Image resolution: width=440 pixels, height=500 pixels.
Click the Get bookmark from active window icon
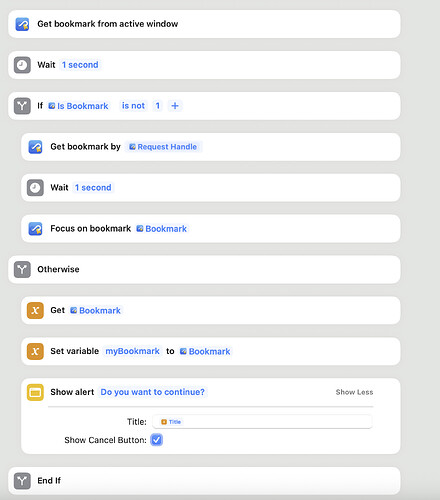pyautogui.click(x=22, y=24)
